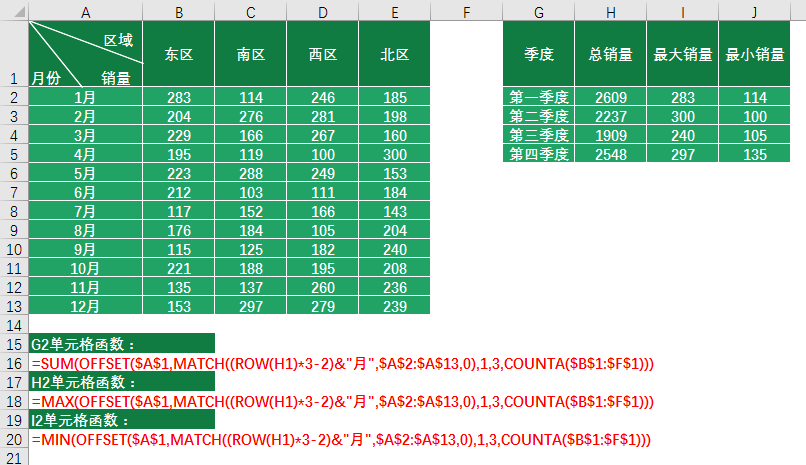Click the 第一季度 cell
Image resolution: width=806 pixels, height=465 pixels.
(538, 97)
